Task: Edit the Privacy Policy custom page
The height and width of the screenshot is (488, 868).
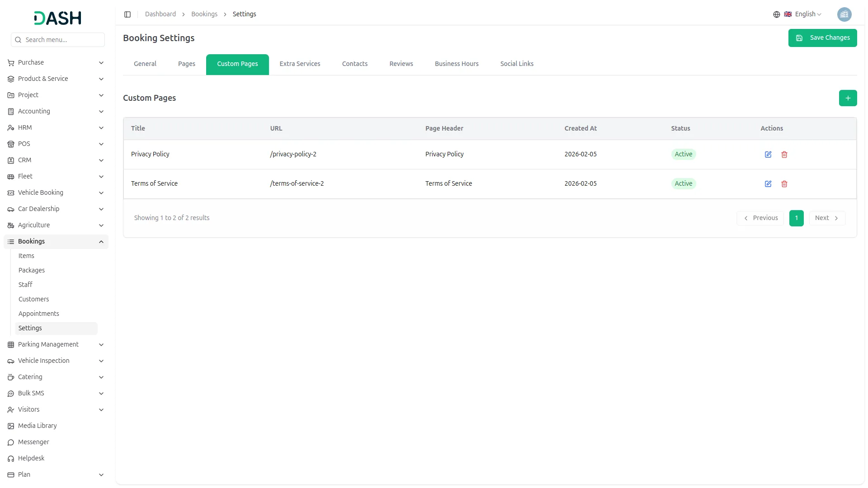Action: click(x=768, y=155)
